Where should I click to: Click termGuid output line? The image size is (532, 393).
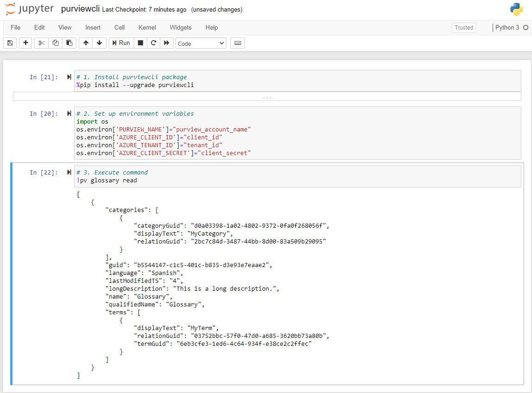(x=223, y=343)
